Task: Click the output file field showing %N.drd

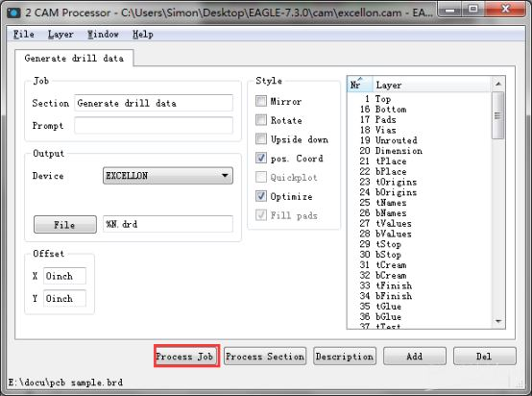Action: coord(168,224)
